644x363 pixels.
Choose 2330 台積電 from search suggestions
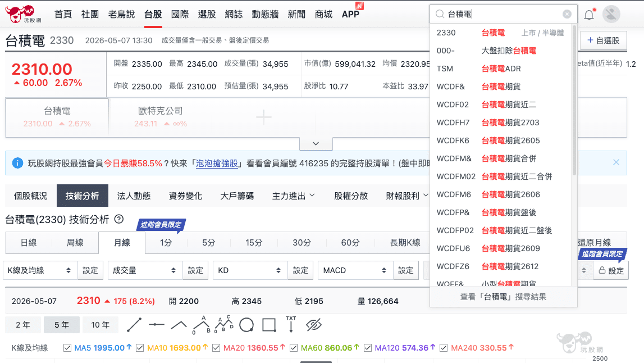tap(500, 33)
